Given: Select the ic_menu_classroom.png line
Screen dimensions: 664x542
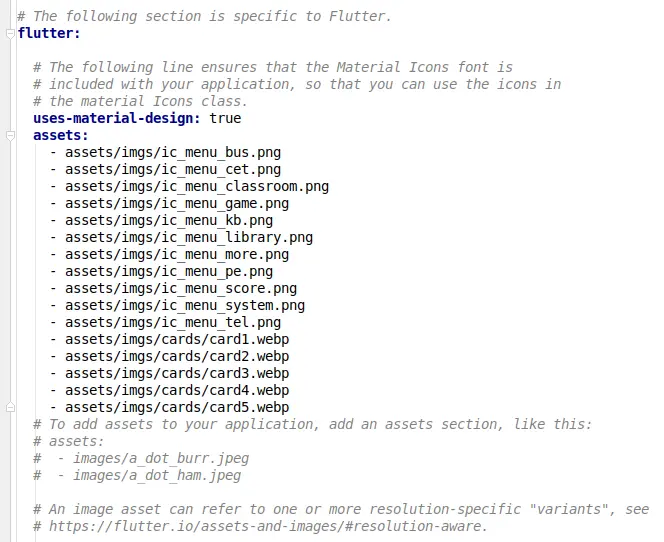Looking at the screenshot, I should [x=189, y=186].
